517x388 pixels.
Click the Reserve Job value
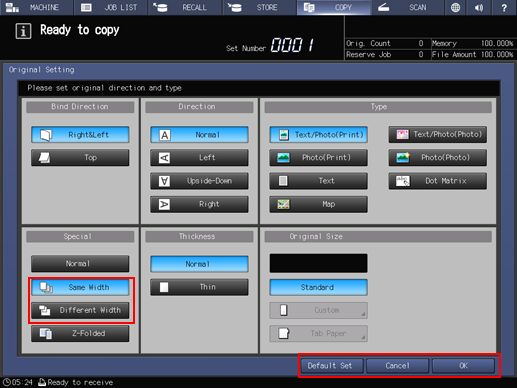[421, 54]
